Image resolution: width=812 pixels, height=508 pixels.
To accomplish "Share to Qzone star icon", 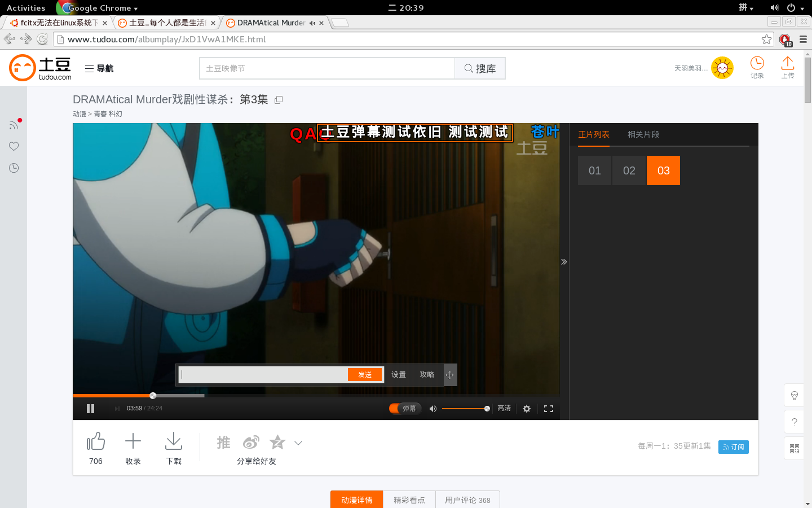I will pyautogui.click(x=277, y=442).
